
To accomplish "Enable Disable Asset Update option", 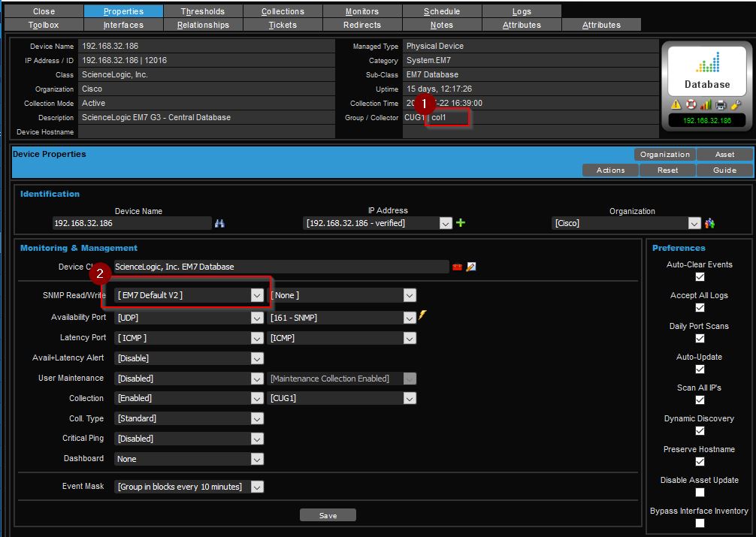I will (x=699, y=492).
